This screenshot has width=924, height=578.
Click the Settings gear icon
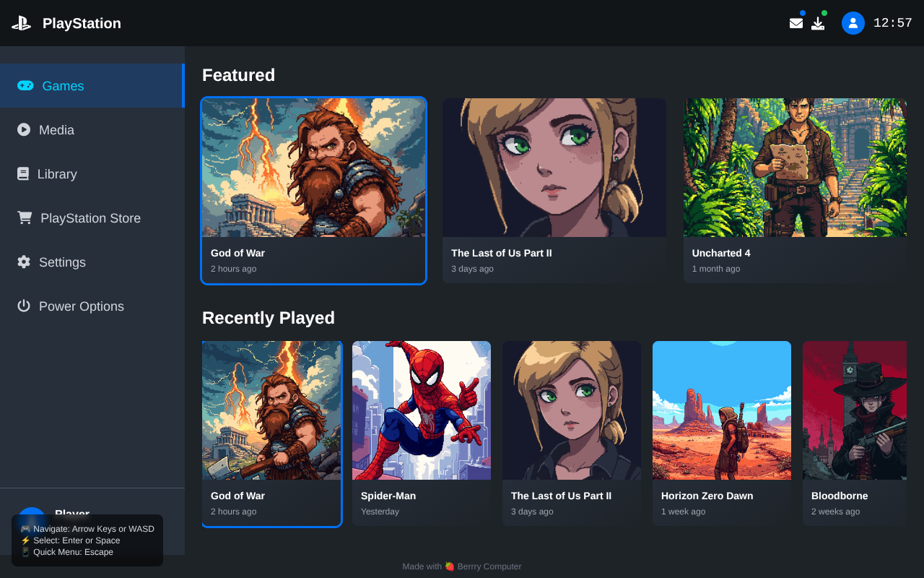pos(22,262)
